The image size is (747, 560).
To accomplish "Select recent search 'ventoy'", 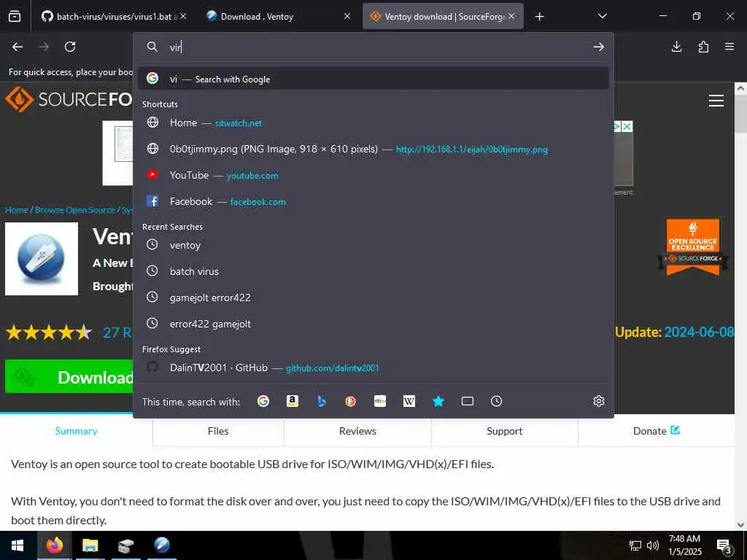I will coord(373,245).
